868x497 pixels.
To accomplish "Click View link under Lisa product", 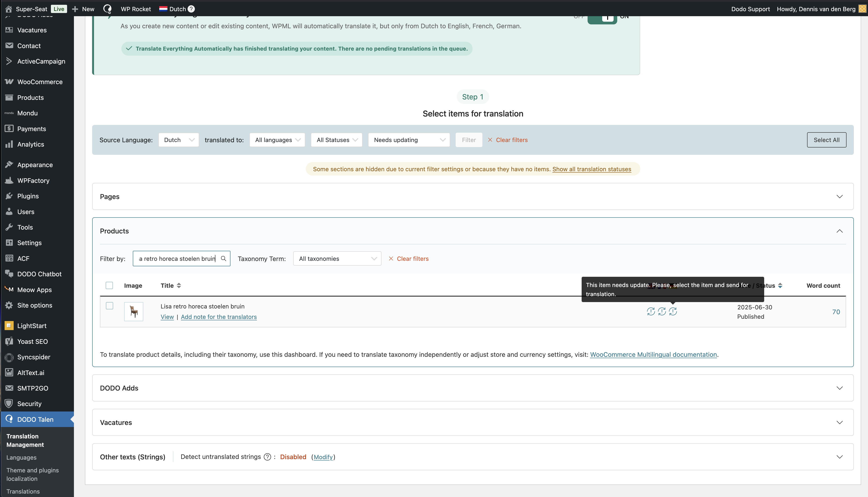I will [167, 317].
